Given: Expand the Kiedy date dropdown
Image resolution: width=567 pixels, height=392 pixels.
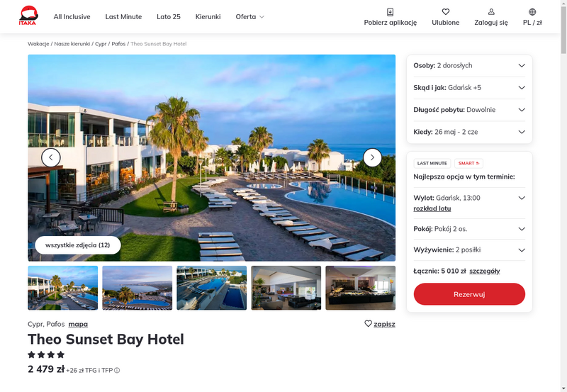Looking at the screenshot, I should pyautogui.click(x=469, y=132).
